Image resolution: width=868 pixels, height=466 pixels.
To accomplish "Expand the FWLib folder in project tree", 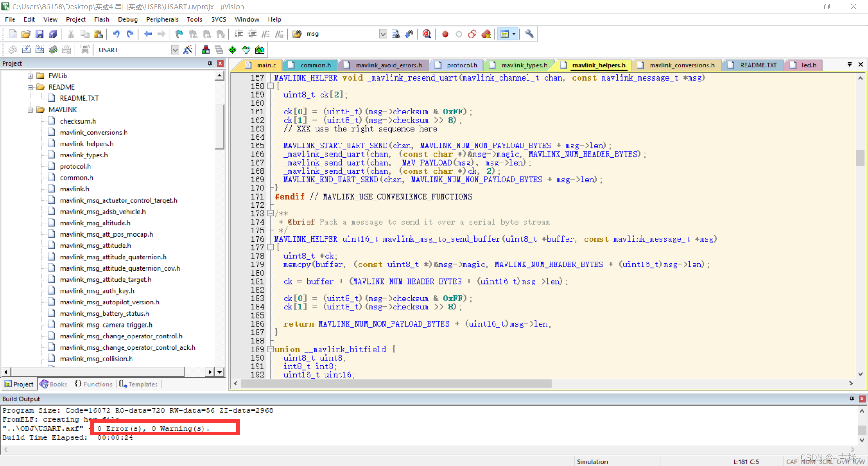I will pyautogui.click(x=30, y=76).
